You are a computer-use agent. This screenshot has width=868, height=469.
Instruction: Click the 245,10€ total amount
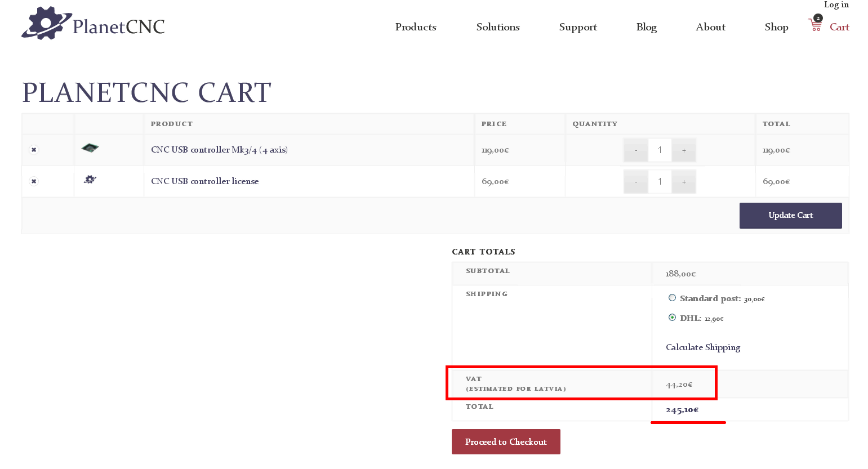coord(682,410)
